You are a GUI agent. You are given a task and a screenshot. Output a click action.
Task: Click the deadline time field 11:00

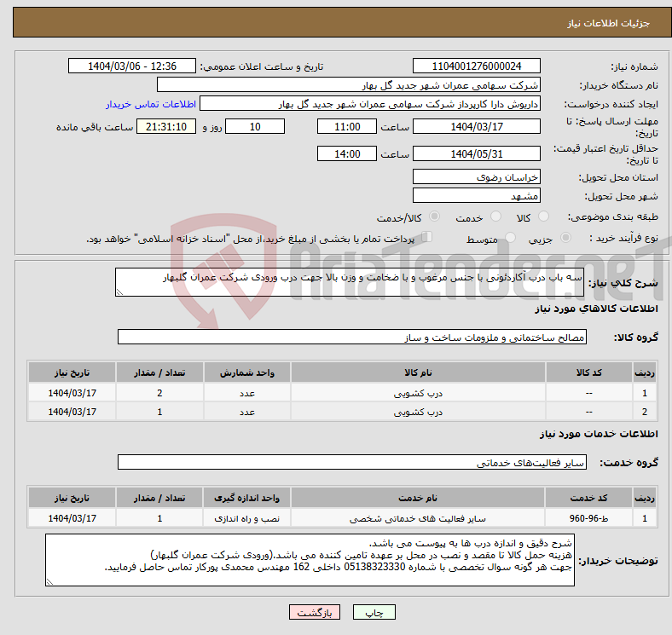(347, 126)
